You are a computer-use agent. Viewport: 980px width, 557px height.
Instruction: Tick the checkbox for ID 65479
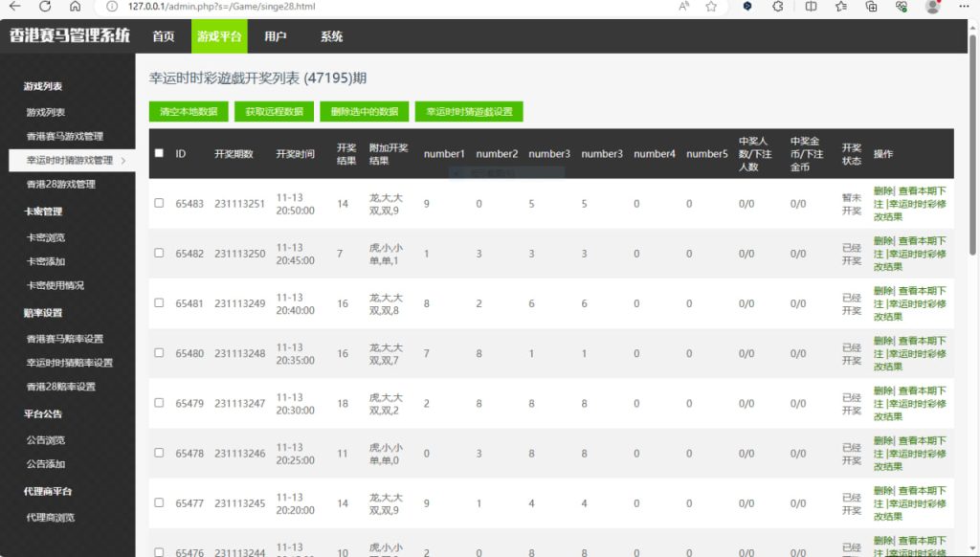tap(159, 403)
